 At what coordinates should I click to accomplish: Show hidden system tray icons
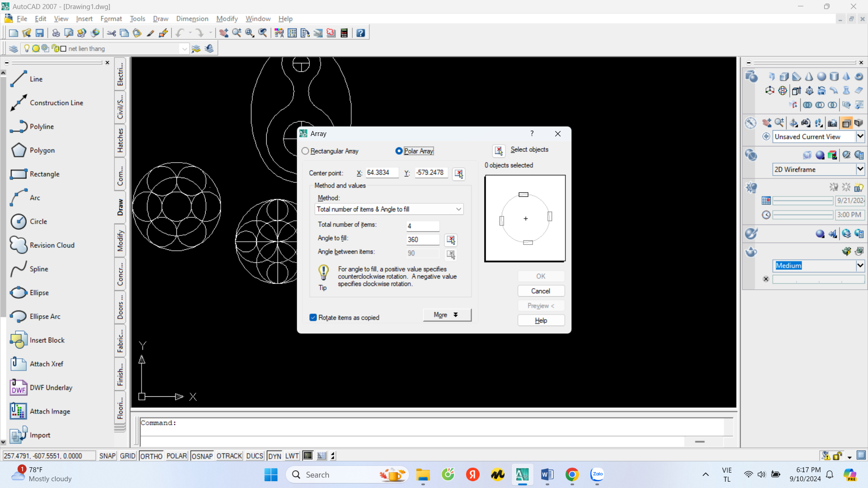(705, 474)
